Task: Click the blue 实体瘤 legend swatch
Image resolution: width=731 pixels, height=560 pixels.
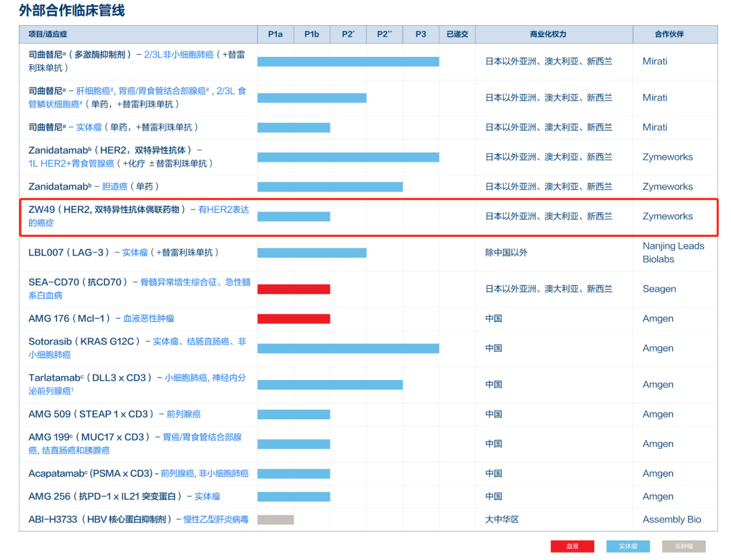Action: click(628, 546)
